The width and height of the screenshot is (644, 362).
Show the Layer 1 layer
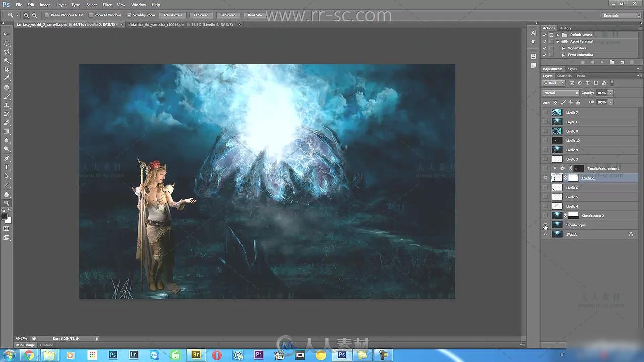point(546,122)
